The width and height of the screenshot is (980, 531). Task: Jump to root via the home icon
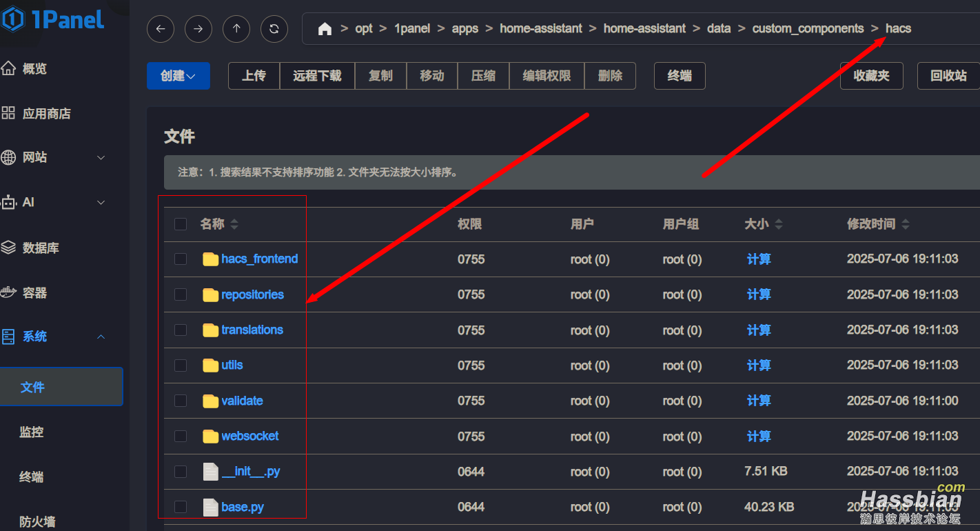[325, 29]
